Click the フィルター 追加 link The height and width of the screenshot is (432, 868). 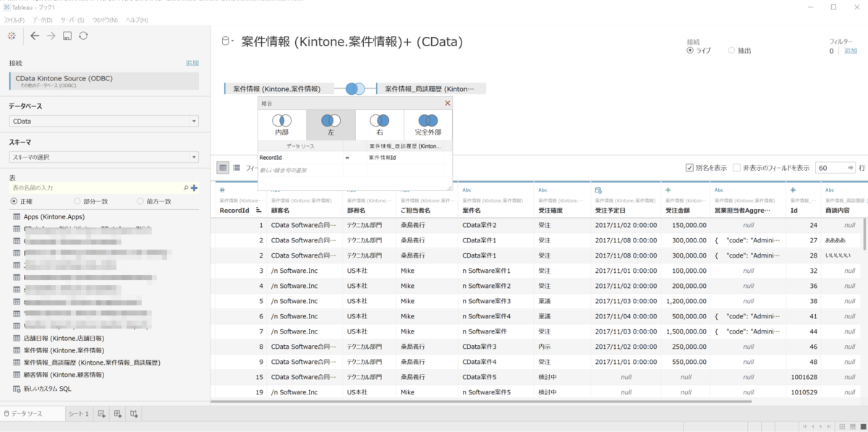(x=851, y=50)
